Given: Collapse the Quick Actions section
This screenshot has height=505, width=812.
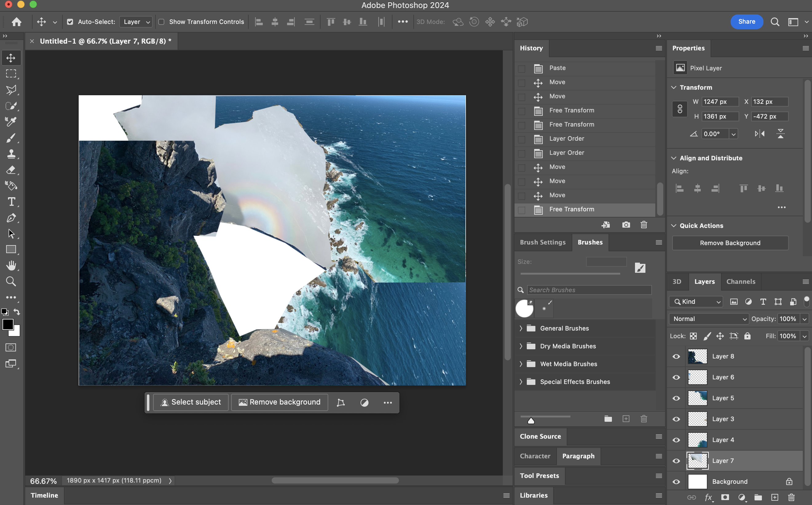Looking at the screenshot, I should (674, 226).
